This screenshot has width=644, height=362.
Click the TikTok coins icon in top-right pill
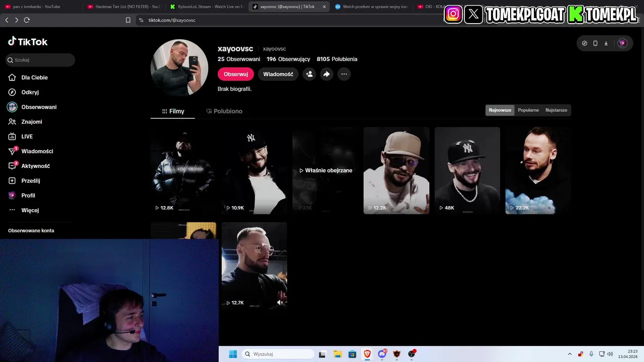[584, 43]
